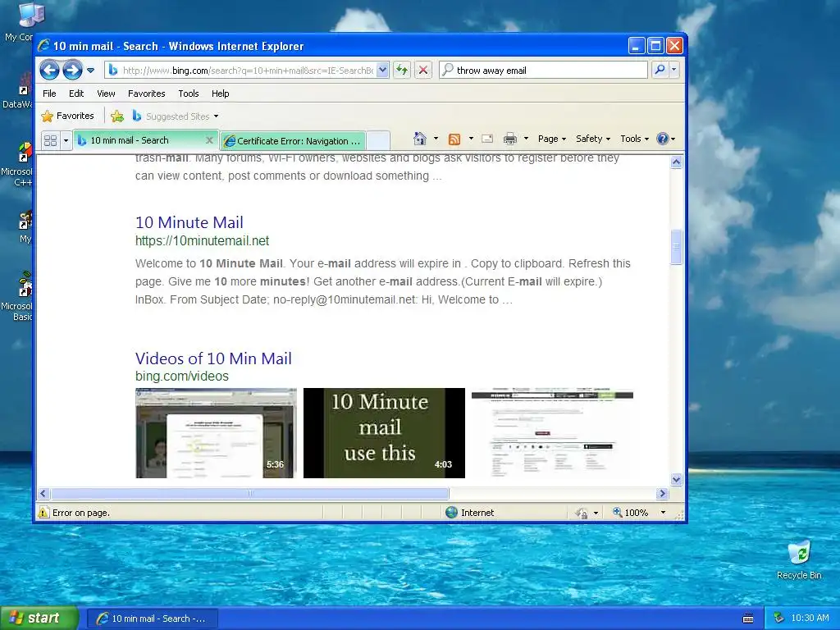Click the 'throw away email' search box
Image resolution: width=840 pixels, height=630 pixels.
(543, 71)
